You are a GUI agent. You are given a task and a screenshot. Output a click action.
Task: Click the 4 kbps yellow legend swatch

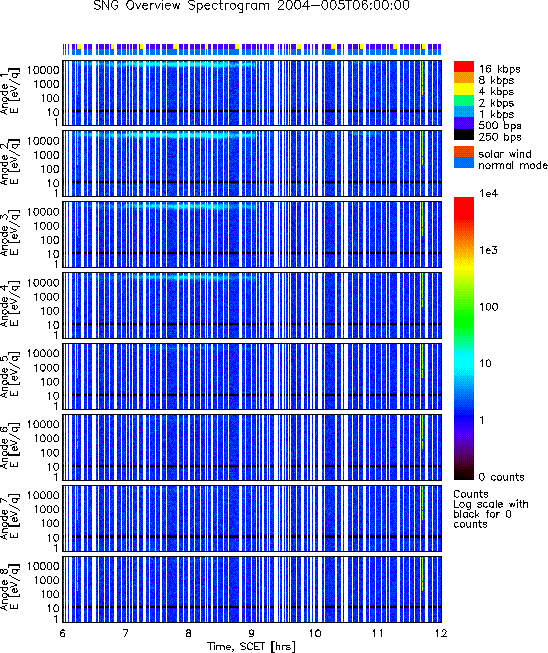click(464, 89)
